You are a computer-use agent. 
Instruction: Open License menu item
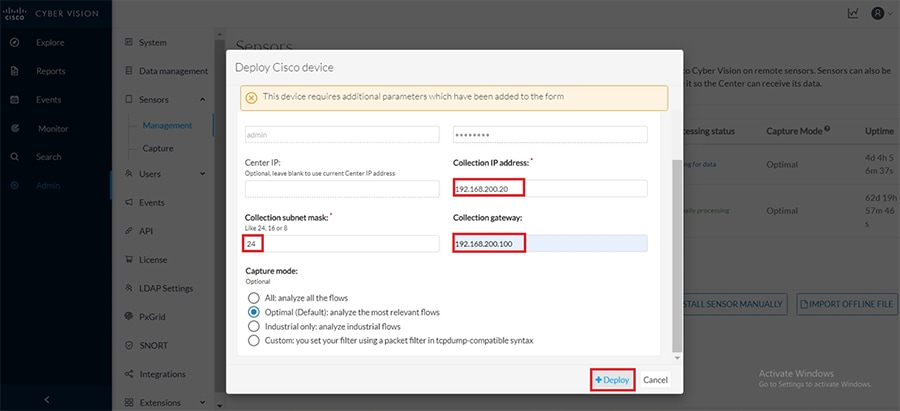point(153,259)
